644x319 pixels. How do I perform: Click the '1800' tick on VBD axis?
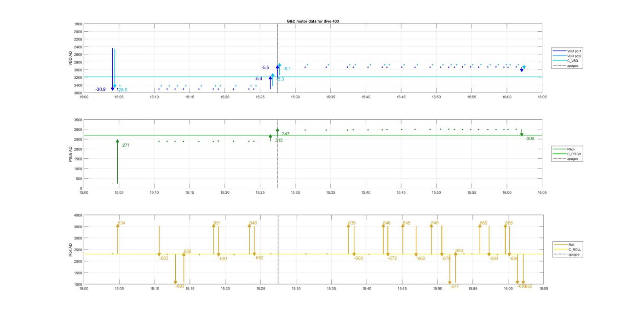pos(78,24)
